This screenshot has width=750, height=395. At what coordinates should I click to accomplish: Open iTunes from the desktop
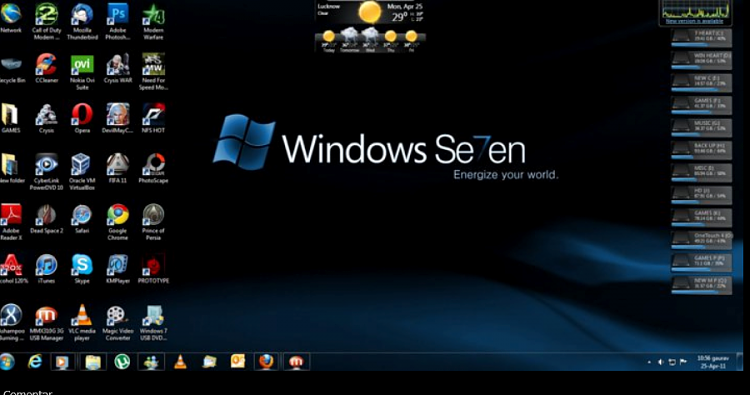click(x=46, y=269)
